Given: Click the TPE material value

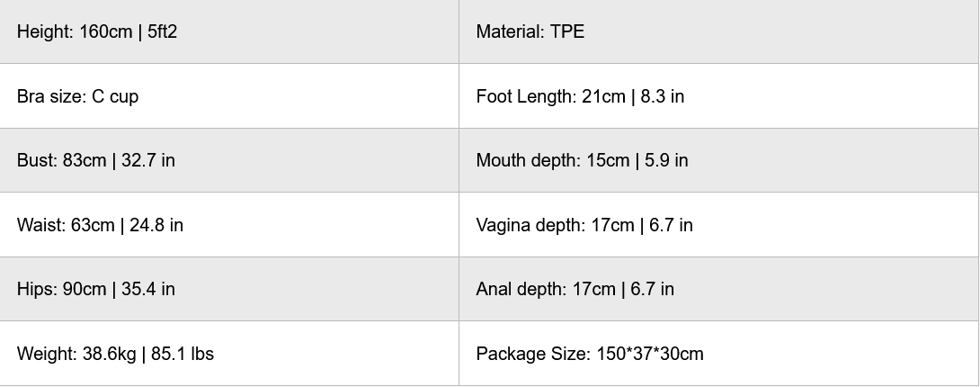Looking at the screenshot, I should (567, 31).
